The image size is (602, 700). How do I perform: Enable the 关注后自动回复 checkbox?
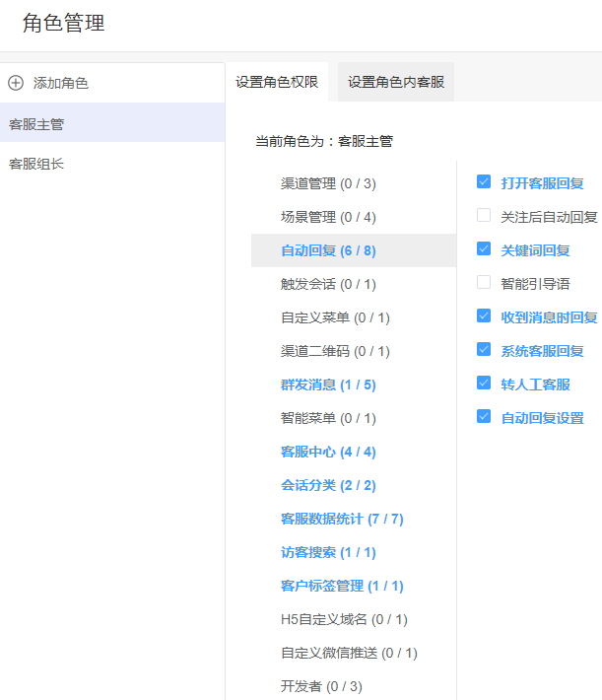484,215
